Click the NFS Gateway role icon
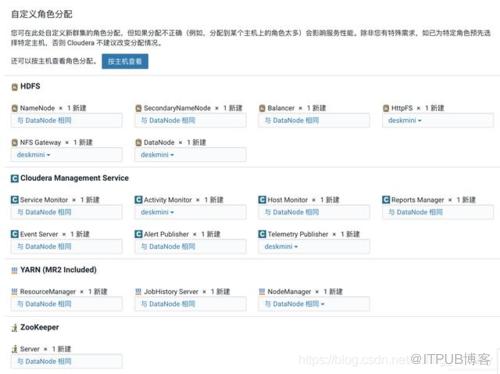500x374 pixels. (15, 143)
